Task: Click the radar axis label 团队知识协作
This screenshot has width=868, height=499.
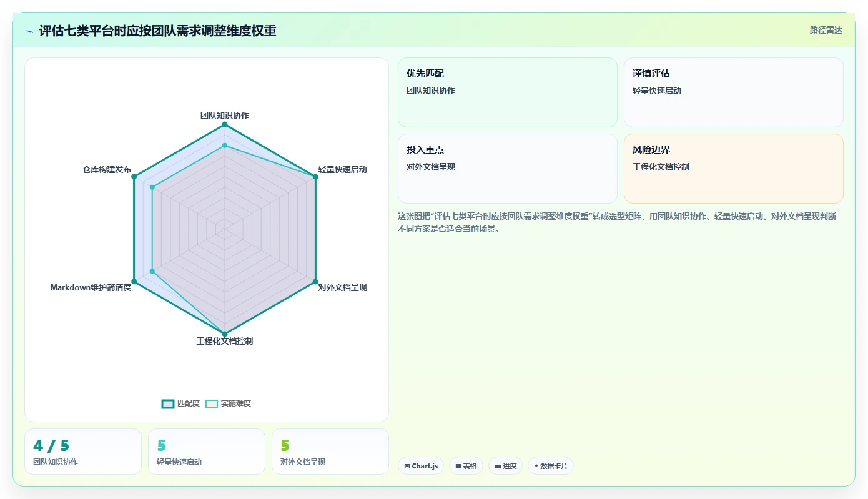Action: (x=225, y=116)
